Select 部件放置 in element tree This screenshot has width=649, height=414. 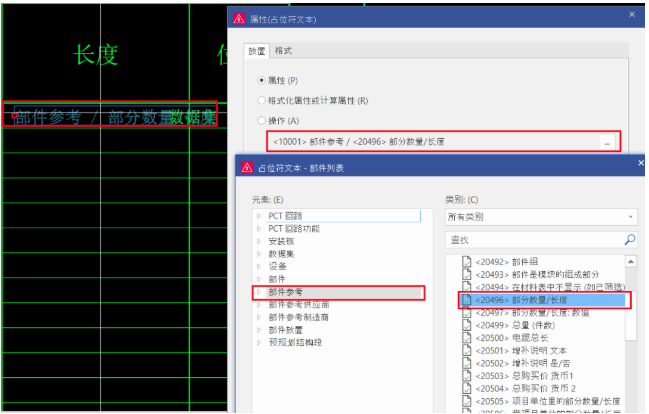[x=286, y=330]
